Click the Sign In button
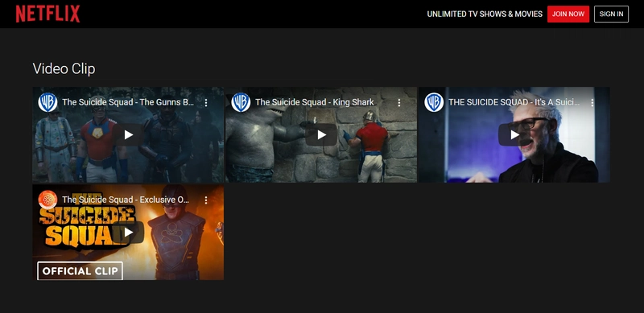644x313 pixels. coord(611,14)
